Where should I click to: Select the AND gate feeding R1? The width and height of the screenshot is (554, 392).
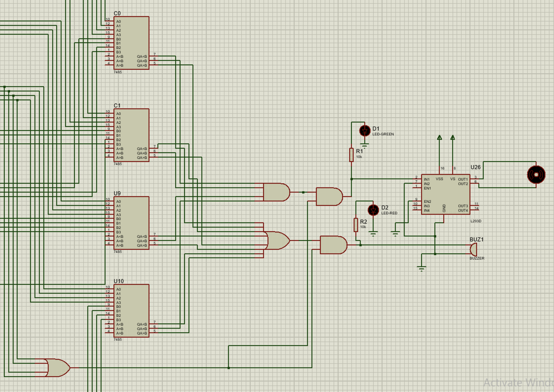click(329, 197)
